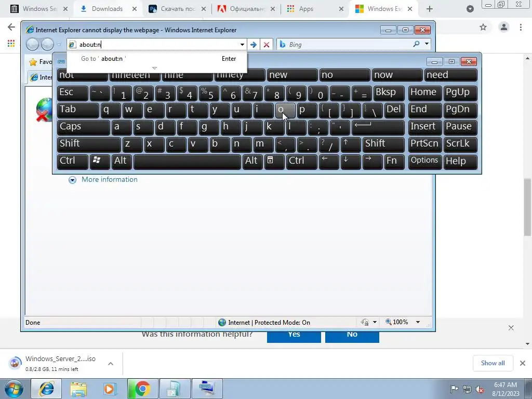Expand the address suggestions chevron

154,68
